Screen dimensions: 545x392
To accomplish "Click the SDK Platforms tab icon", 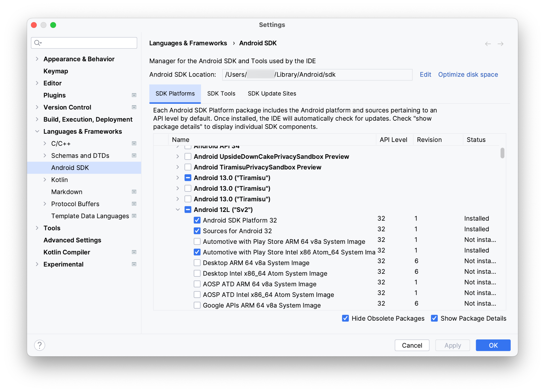I will point(175,94).
